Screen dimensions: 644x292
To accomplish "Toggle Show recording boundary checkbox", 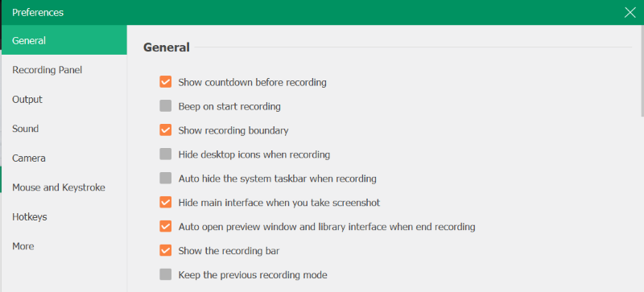I will click(166, 130).
